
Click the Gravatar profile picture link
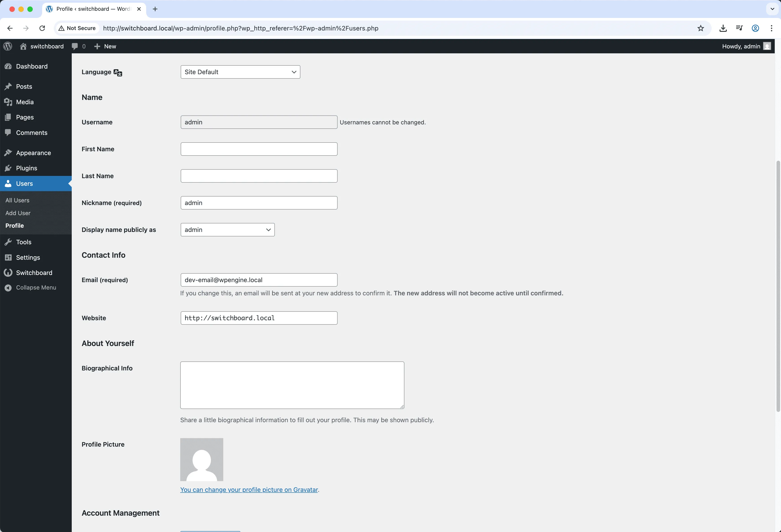249,490
